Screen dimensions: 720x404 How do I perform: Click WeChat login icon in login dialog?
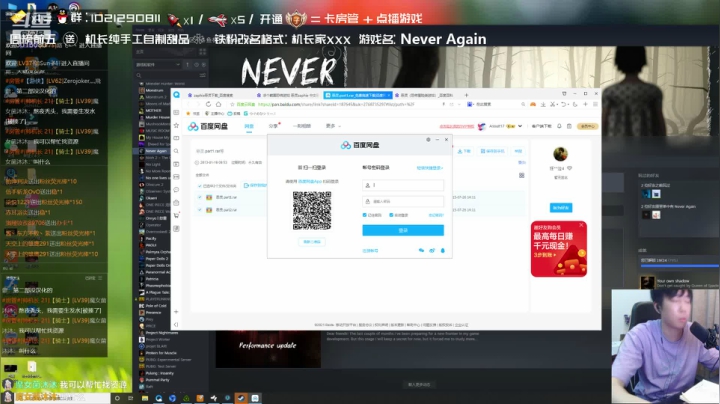[x=421, y=251]
